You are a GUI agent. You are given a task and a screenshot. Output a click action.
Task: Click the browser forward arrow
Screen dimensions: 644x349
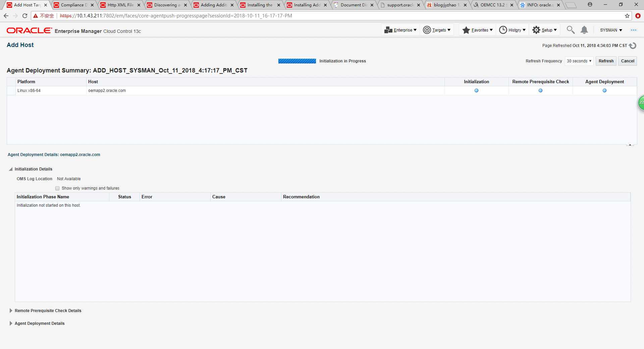pos(15,16)
